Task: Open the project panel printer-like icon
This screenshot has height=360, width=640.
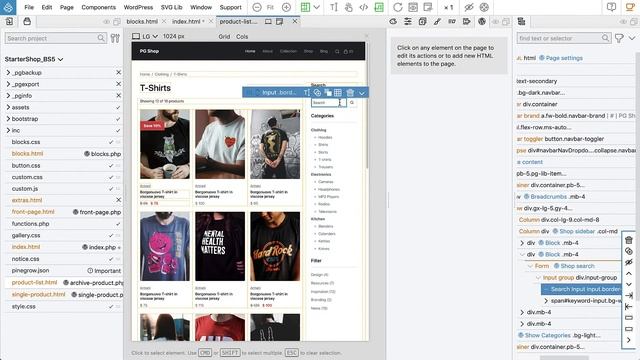Action: (x=27, y=21)
